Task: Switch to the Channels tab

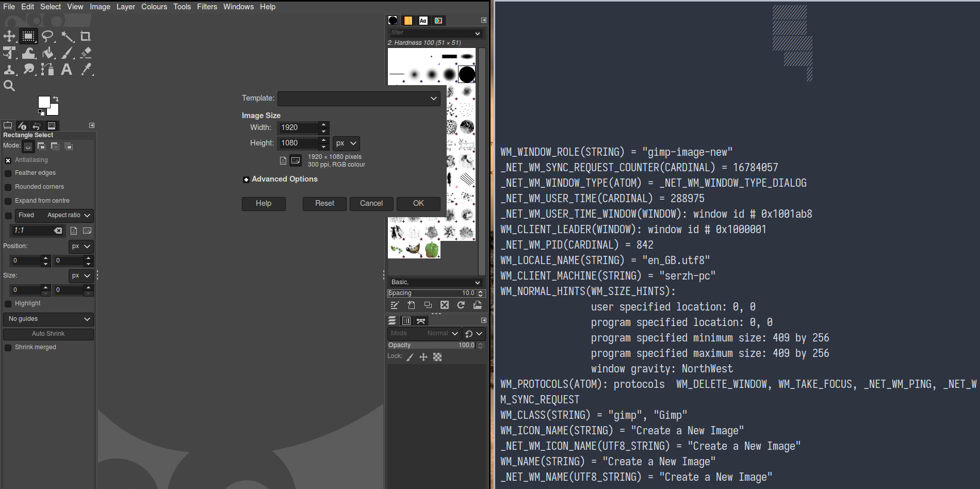Action: [406, 320]
